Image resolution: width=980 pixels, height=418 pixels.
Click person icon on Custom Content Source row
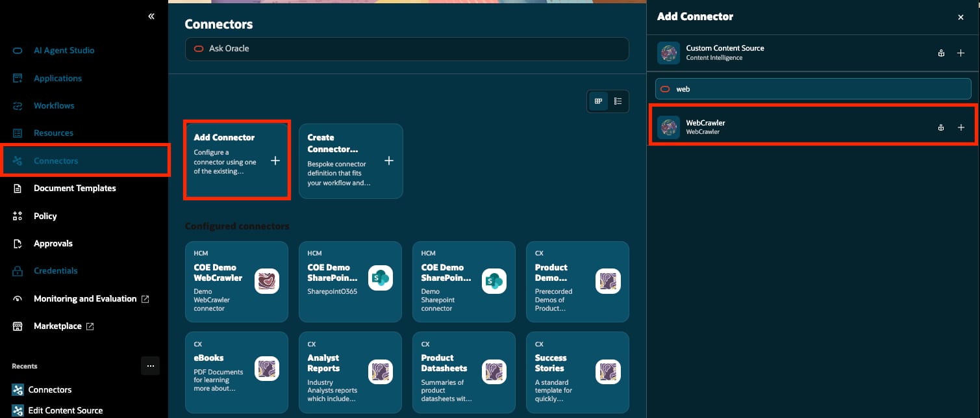[x=940, y=53]
